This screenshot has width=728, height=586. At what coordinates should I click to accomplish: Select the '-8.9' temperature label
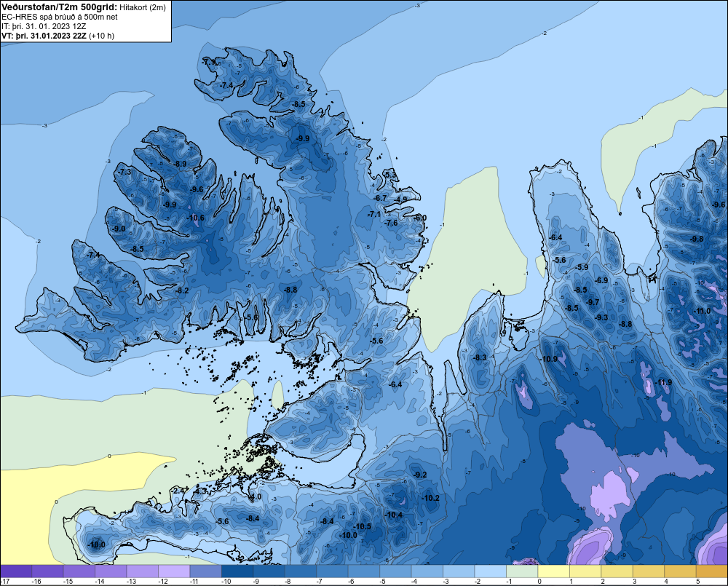point(180,164)
